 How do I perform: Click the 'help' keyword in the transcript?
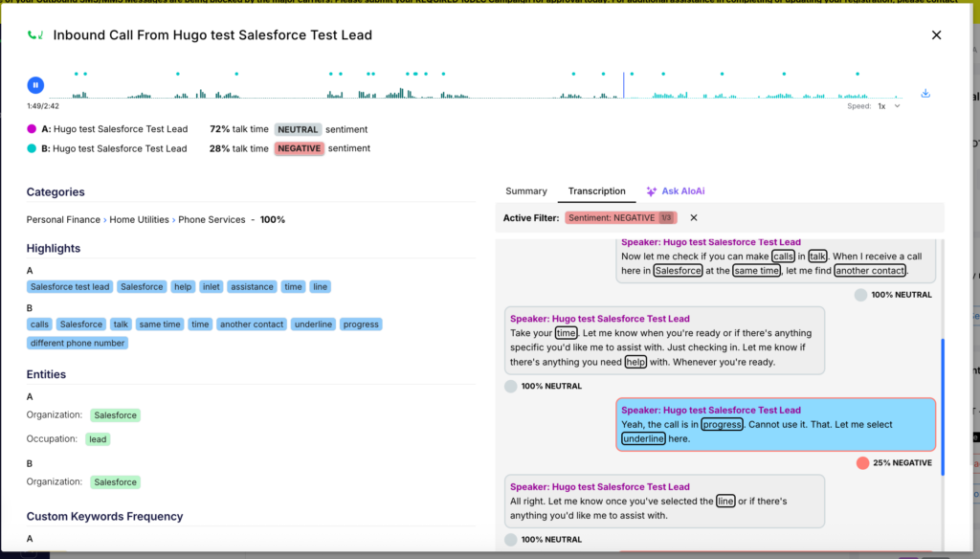coord(635,362)
